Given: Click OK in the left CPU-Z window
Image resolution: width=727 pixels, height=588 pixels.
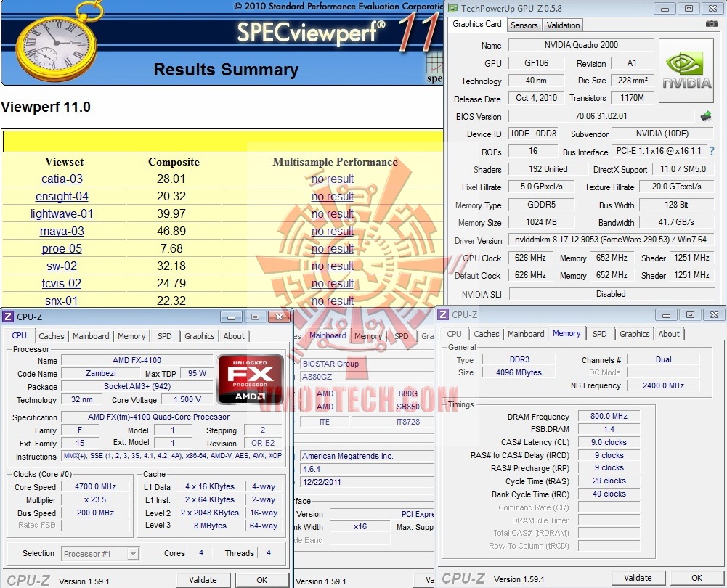Looking at the screenshot, I should [x=262, y=580].
